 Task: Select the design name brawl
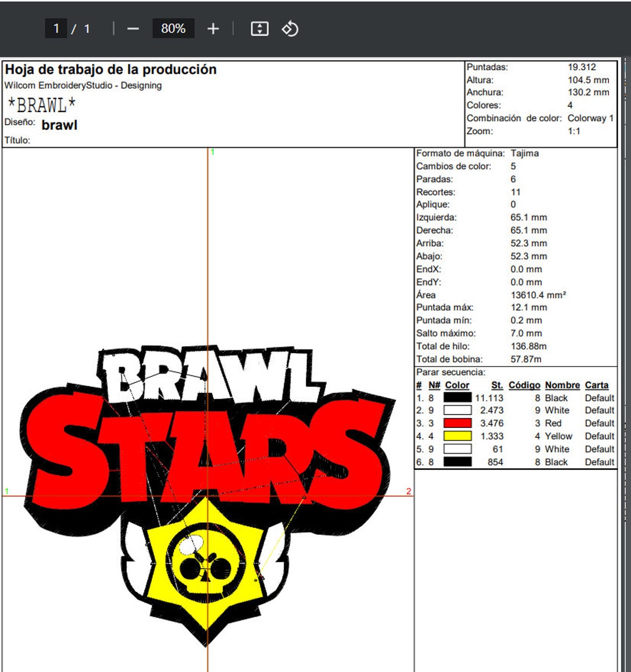[60, 125]
